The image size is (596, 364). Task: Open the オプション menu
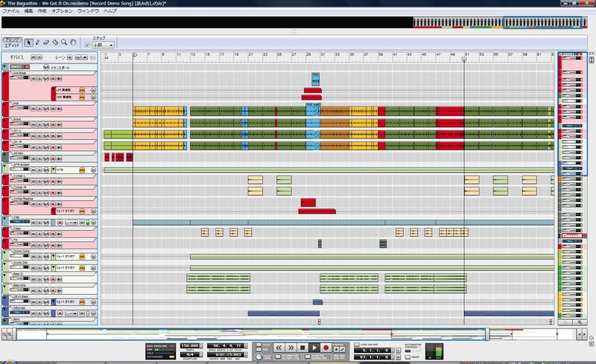tap(62, 11)
